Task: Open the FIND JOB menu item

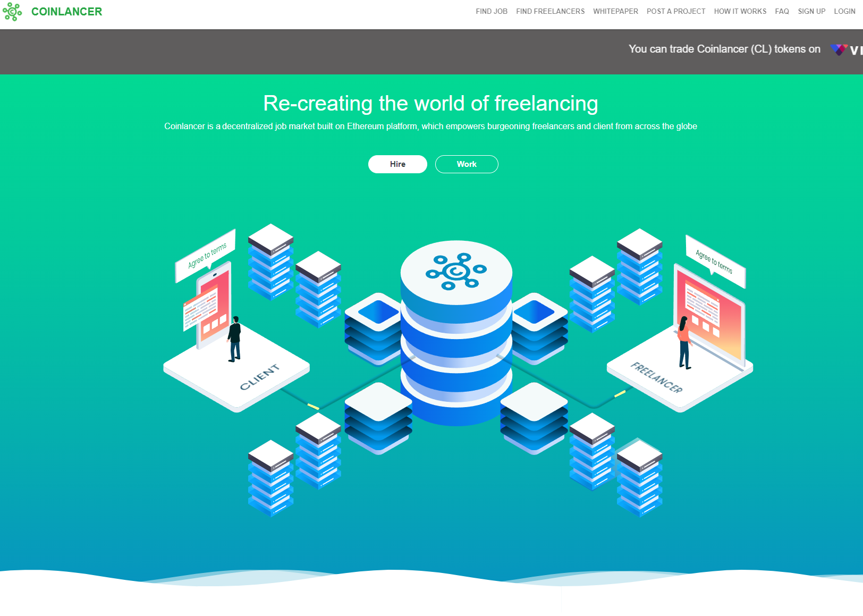Action: 492,11
